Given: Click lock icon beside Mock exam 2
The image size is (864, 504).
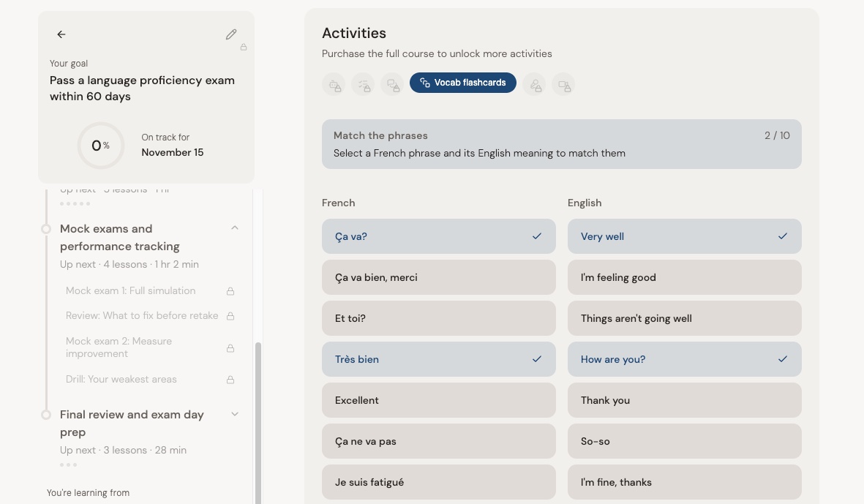Looking at the screenshot, I should pyautogui.click(x=231, y=348).
